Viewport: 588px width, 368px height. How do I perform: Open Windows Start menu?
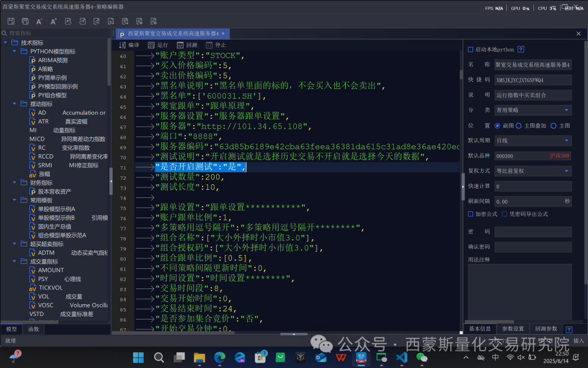click(138, 358)
